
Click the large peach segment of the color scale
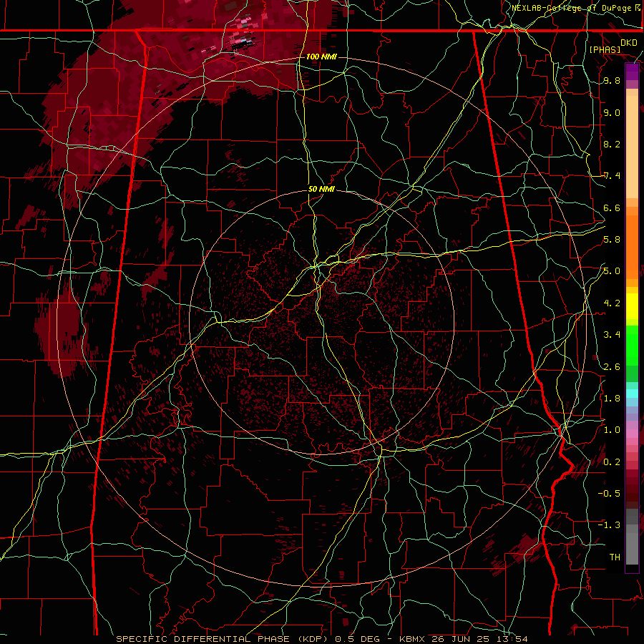click(x=632, y=147)
